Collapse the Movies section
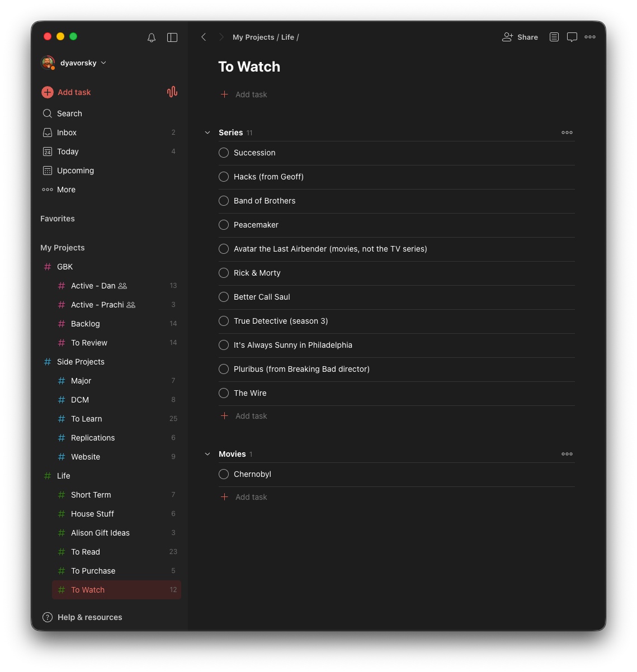Viewport: 637px width, 672px height. (207, 454)
